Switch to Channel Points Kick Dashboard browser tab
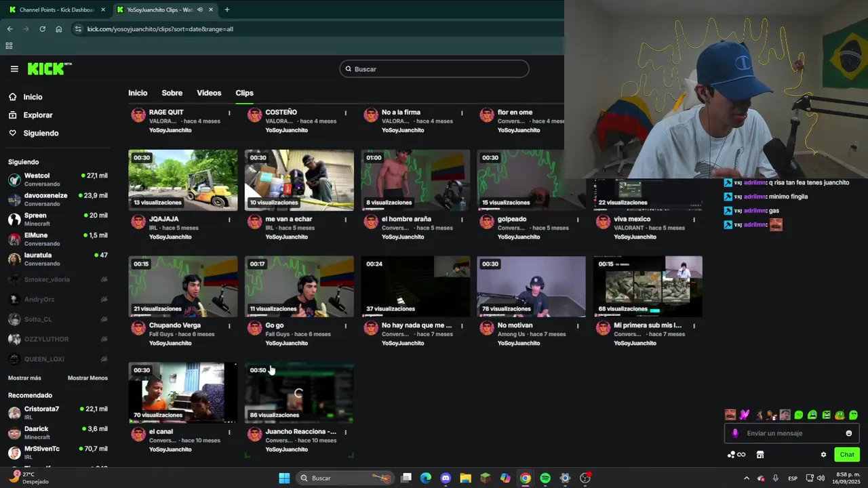The height and width of the screenshot is (488, 868). 57,9
